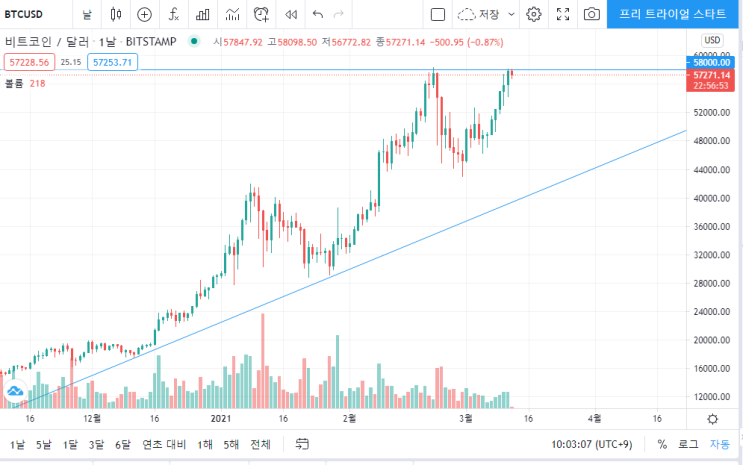This screenshot has height=465, width=743.
Task: Toggle the % percent scale
Action: click(x=662, y=445)
